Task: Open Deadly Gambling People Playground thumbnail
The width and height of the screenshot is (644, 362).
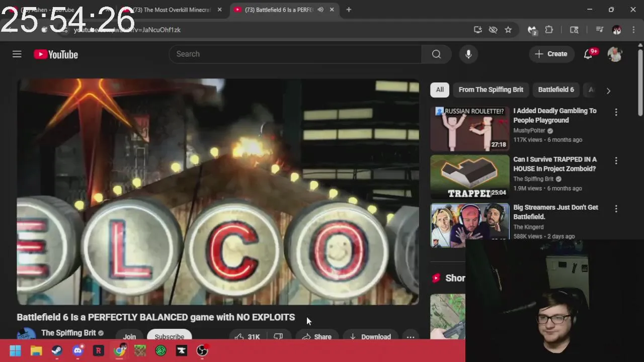Action: click(x=470, y=129)
